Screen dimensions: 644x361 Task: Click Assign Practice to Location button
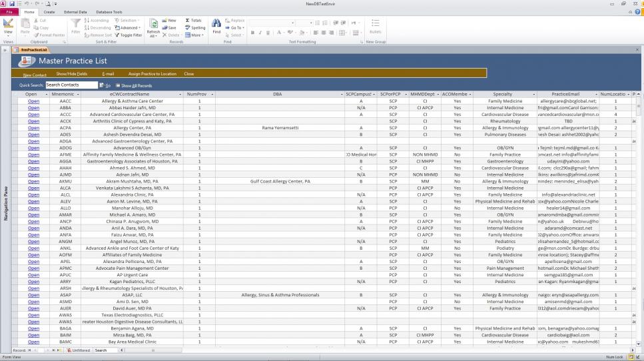(x=153, y=73)
